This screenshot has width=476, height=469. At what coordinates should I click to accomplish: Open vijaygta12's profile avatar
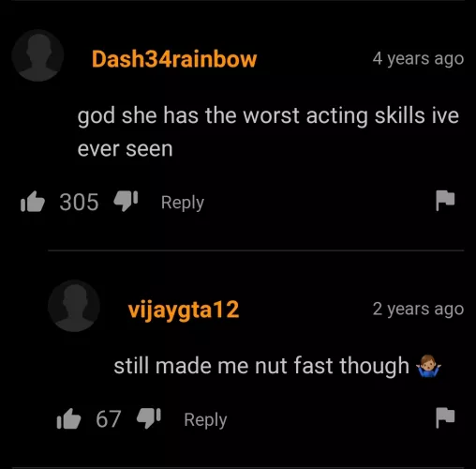[x=74, y=306]
